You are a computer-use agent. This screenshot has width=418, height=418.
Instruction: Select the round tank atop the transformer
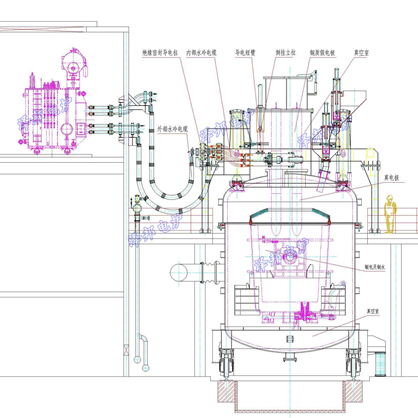tap(73, 63)
